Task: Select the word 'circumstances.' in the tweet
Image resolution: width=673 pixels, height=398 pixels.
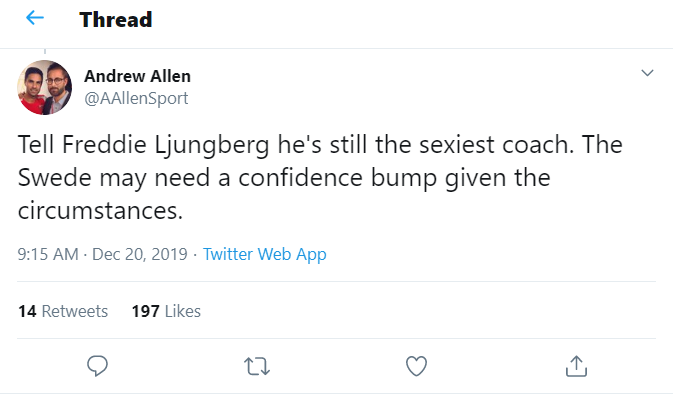Action: click(100, 211)
